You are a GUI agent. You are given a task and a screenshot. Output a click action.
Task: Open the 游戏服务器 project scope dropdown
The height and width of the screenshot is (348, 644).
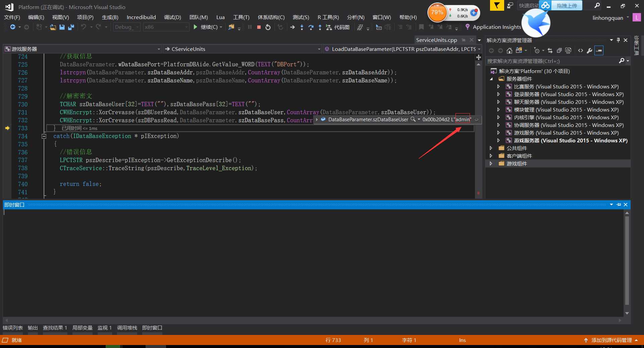(83, 49)
